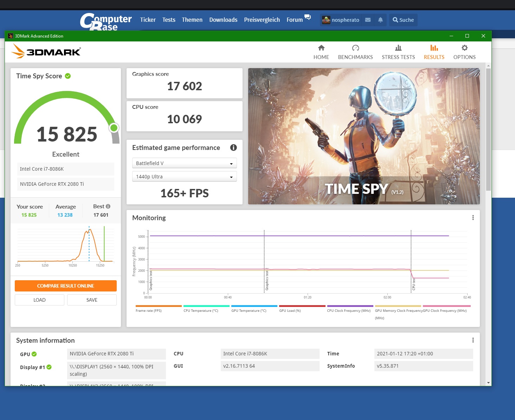Click the Suche search button
Viewport: 515px width, 420px height.
click(403, 20)
